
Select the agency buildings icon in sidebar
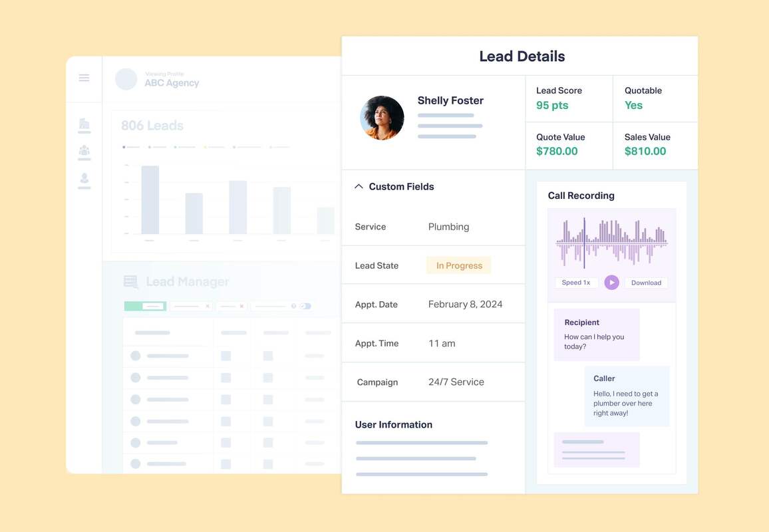84,124
